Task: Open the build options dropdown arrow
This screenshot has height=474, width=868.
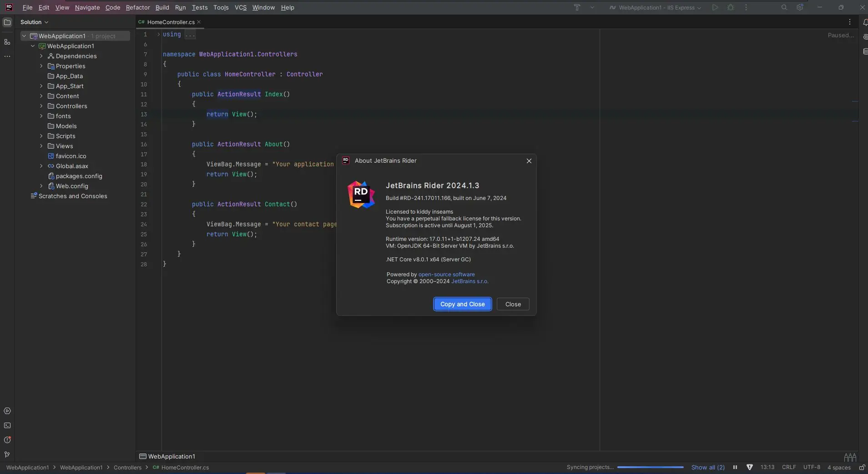Action: pyautogui.click(x=592, y=7)
